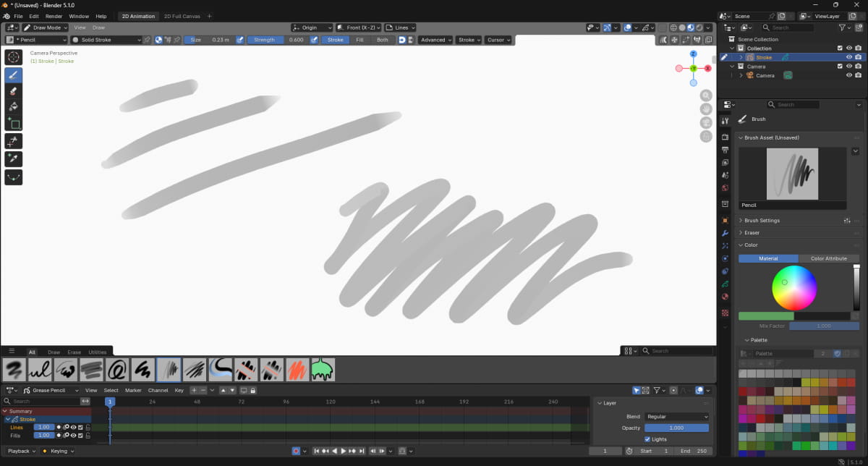The height and width of the screenshot is (466, 868).
Task: Select the Cursor tool in left toolbar
Action: [x=14, y=56]
